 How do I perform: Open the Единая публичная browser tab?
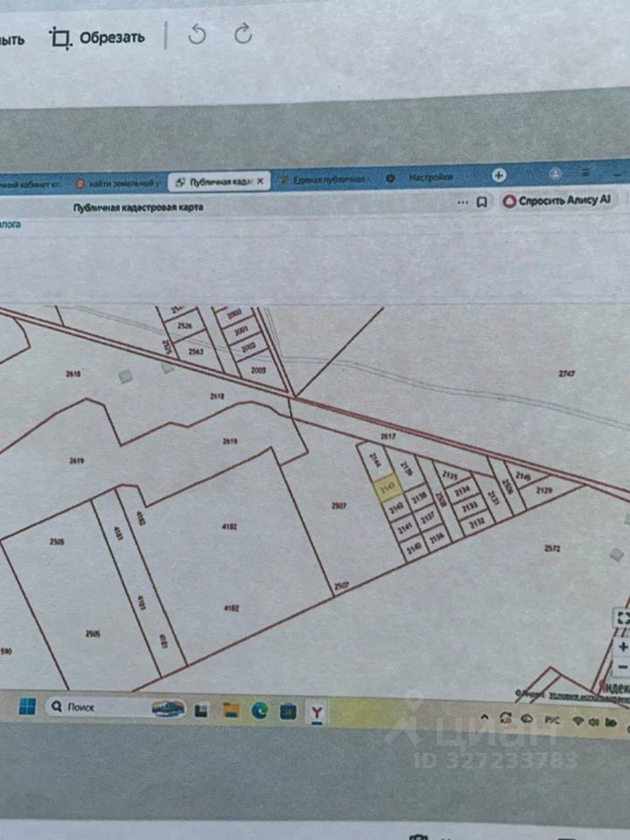(x=324, y=179)
